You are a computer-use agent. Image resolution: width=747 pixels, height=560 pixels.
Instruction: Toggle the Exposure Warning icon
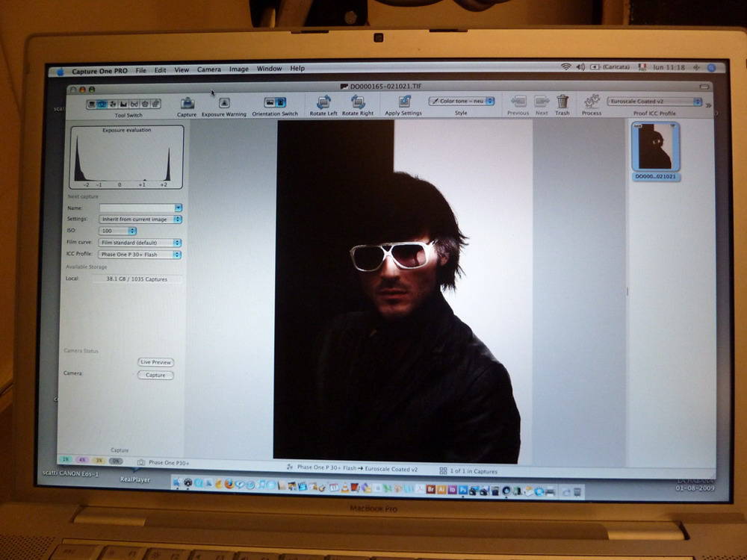tap(224, 103)
